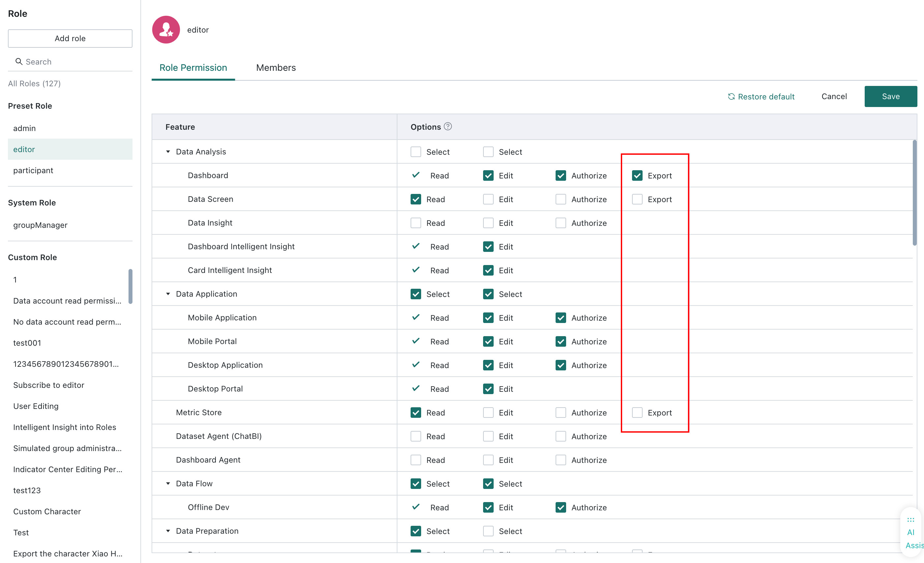
Task: Cancel the permission edits
Action: point(834,96)
